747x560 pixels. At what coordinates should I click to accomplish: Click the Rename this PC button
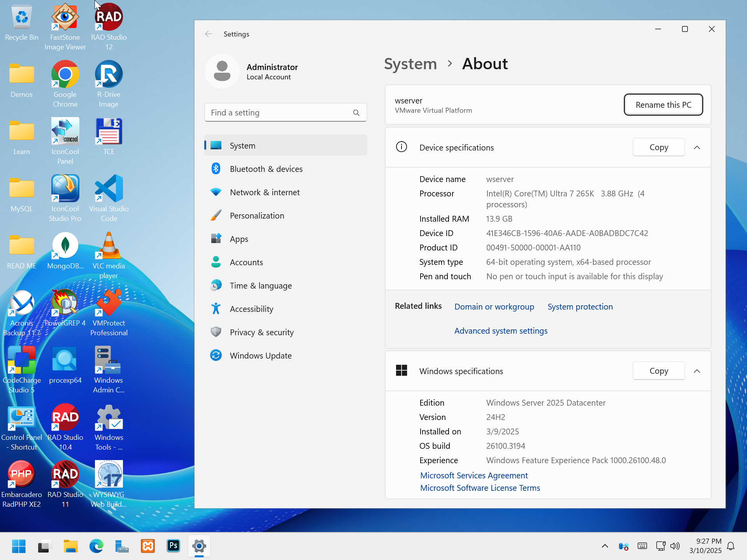click(663, 105)
